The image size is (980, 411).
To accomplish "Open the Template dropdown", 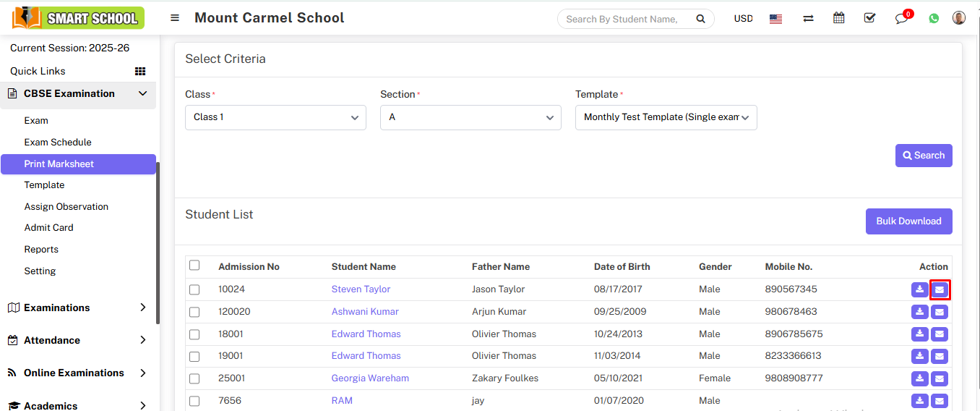I will point(666,117).
